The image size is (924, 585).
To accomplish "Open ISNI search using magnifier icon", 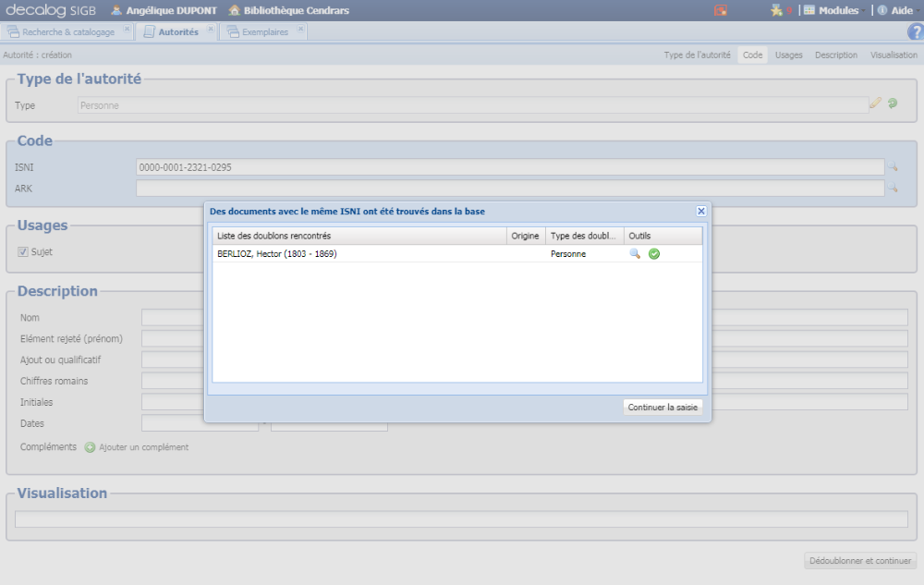I will click(x=893, y=167).
